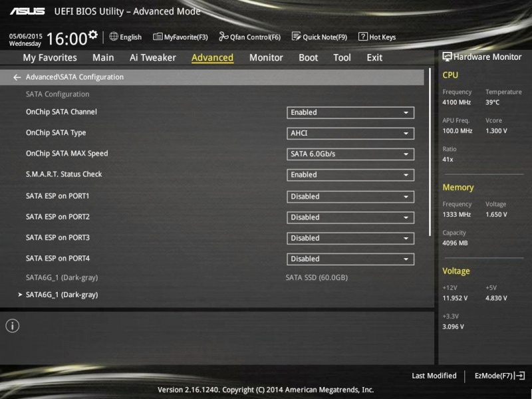Click the back arrow for Advanced\SATA Configuration
The image size is (532, 399).
(x=17, y=77)
